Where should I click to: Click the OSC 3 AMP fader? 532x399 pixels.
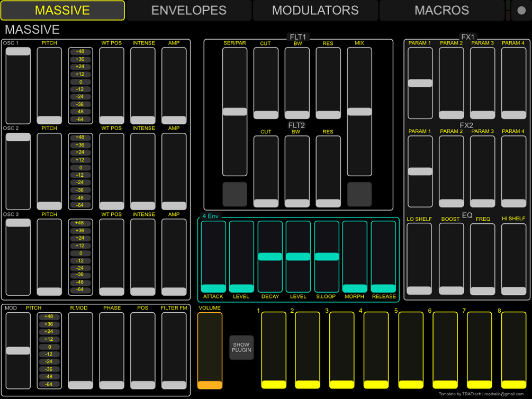coord(174,257)
